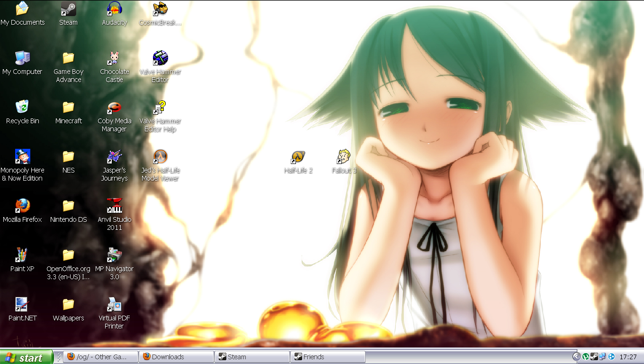Select the Chocolate Castle shortcut
The height and width of the screenshot is (364, 644).
pyautogui.click(x=114, y=67)
